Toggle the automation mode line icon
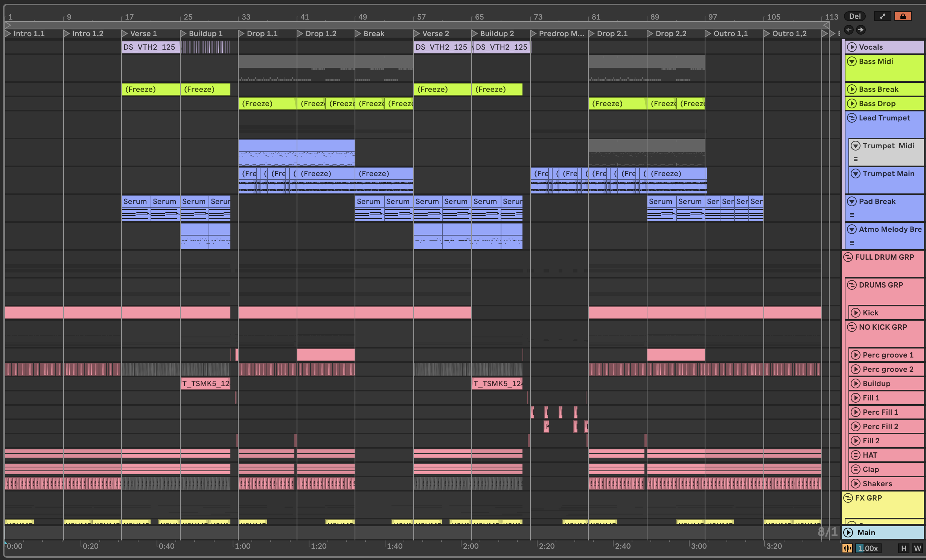The width and height of the screenshot is (926, 560). coord(882,16)
